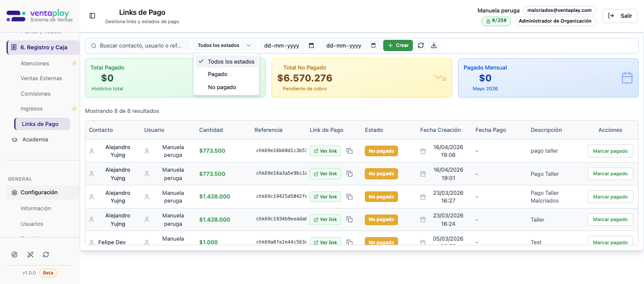Toggle the sidebar panel icon

pos(93,15)
